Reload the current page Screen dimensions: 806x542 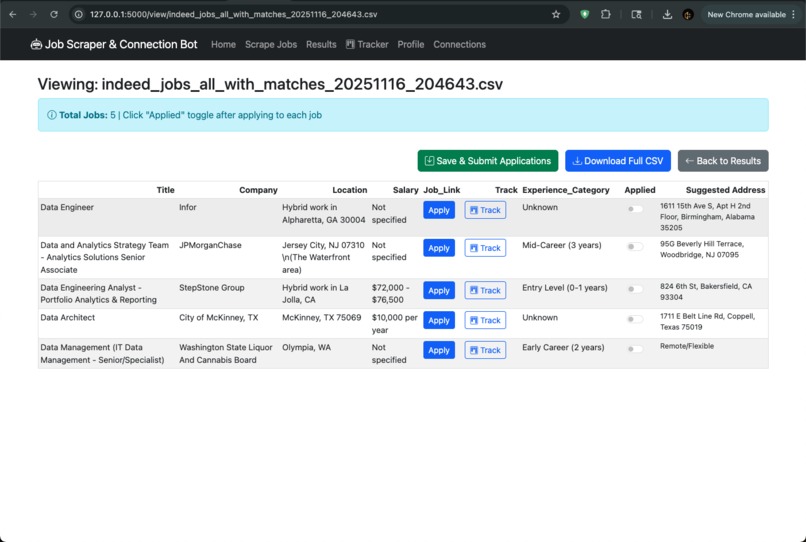[54, 14]
